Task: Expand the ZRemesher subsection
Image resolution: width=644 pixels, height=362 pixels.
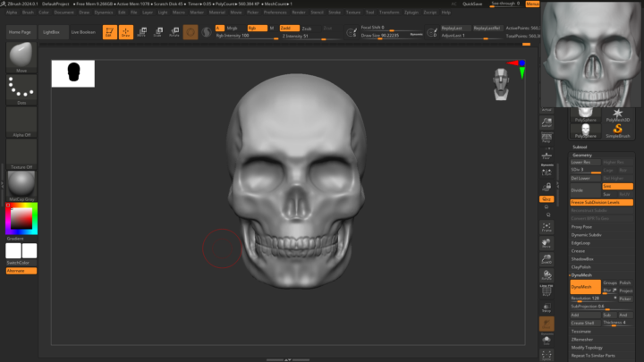Action: pos(582,340)
